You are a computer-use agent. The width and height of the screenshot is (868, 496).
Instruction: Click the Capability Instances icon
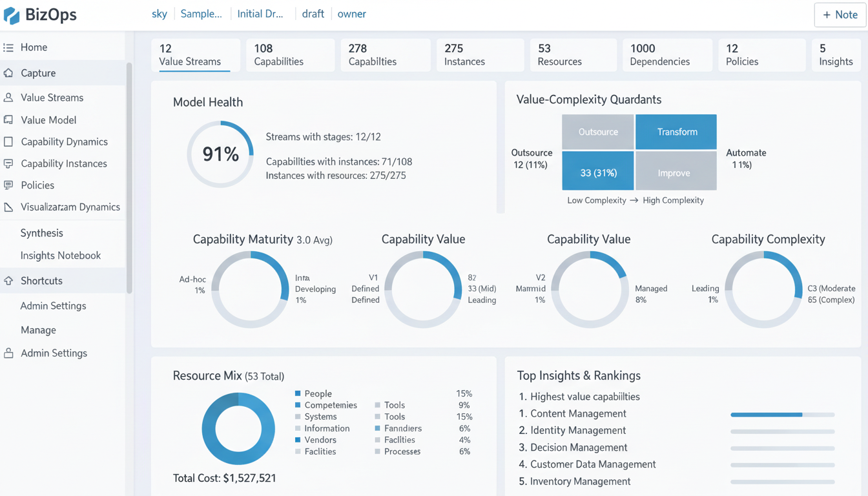click(x=8, y=163)
